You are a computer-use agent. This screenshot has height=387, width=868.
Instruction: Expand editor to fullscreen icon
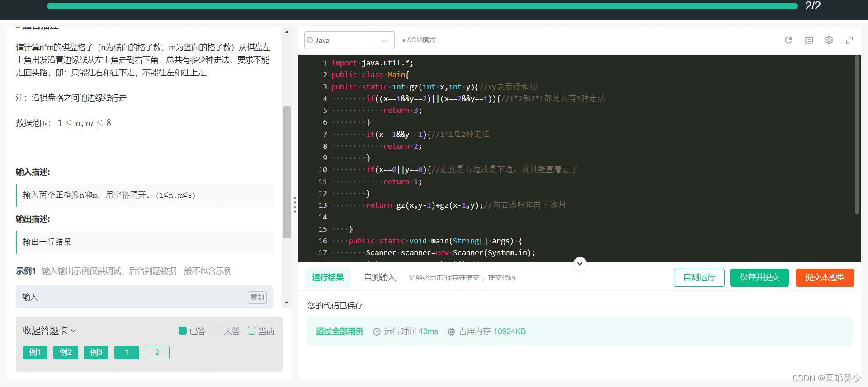[x=849, y=40]
